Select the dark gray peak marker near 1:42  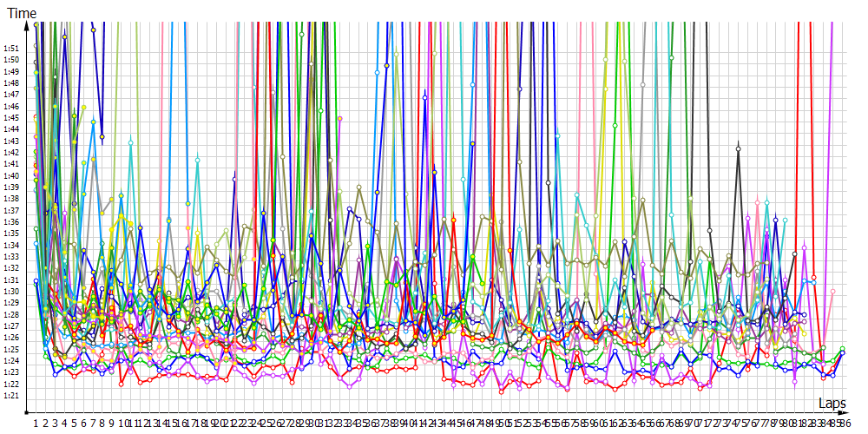coord(738,148)
